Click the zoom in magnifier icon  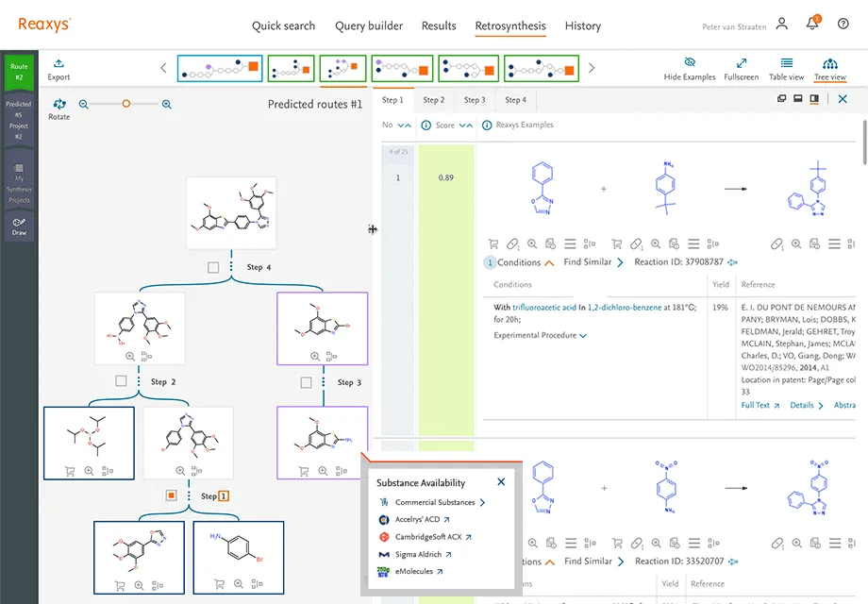point(167,104)
